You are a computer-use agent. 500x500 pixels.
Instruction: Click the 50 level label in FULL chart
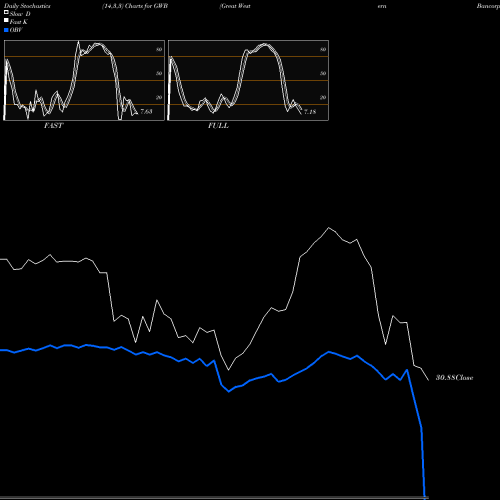click(x=323, y=73)
